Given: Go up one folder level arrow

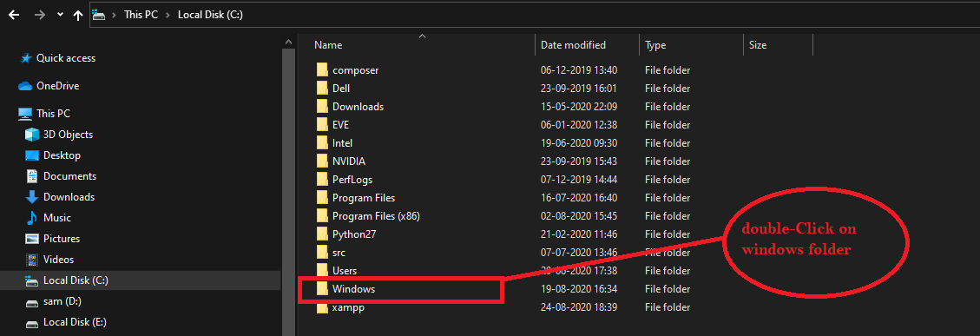Looking at the screenshot, I should [x=77, y=15].
